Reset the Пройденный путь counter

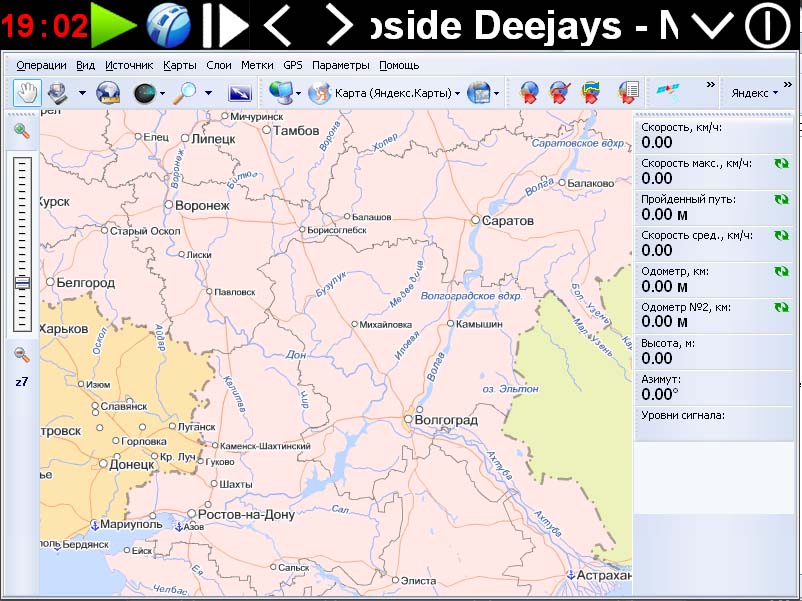[x=780, y=199]
